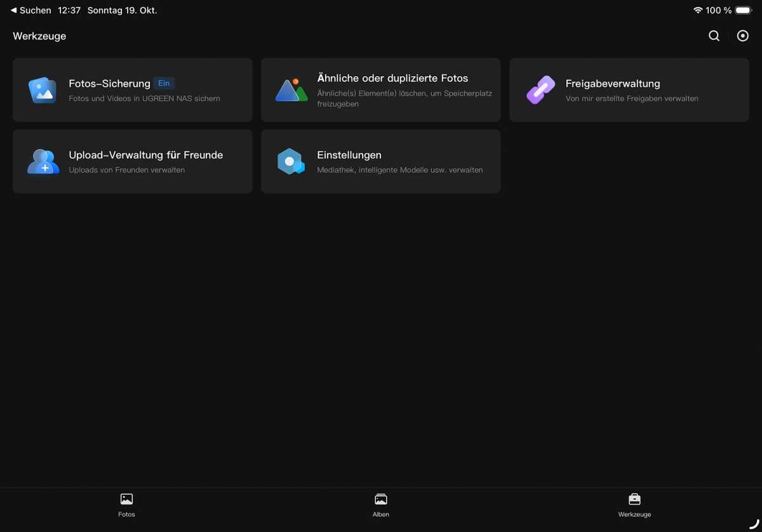Open Ähnliche oder duplizierte Fotos
The image size is (762, 532).
pos(392,78)
